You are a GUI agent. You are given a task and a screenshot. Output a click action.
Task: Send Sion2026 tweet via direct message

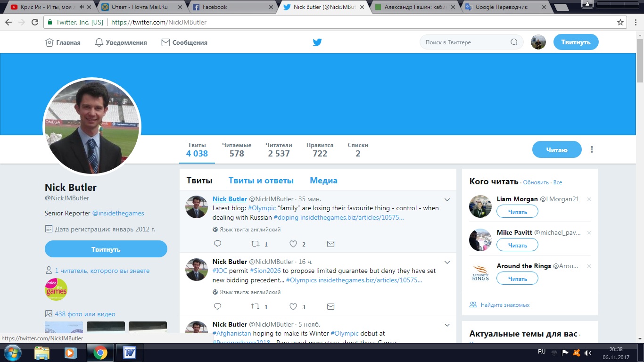[330, 306]
